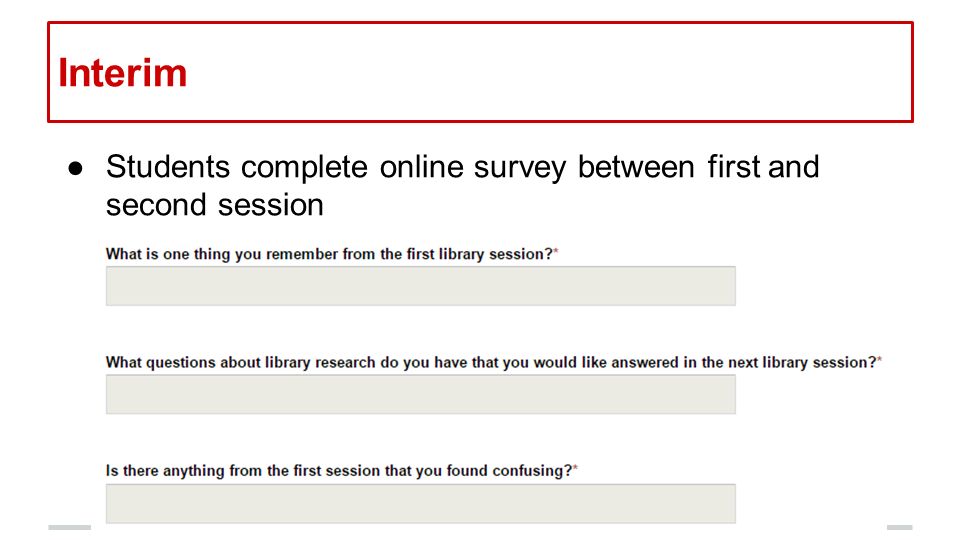Click the words second session in the bullet
This screenshot has width=960, height=540.
[x=214, y=204]
